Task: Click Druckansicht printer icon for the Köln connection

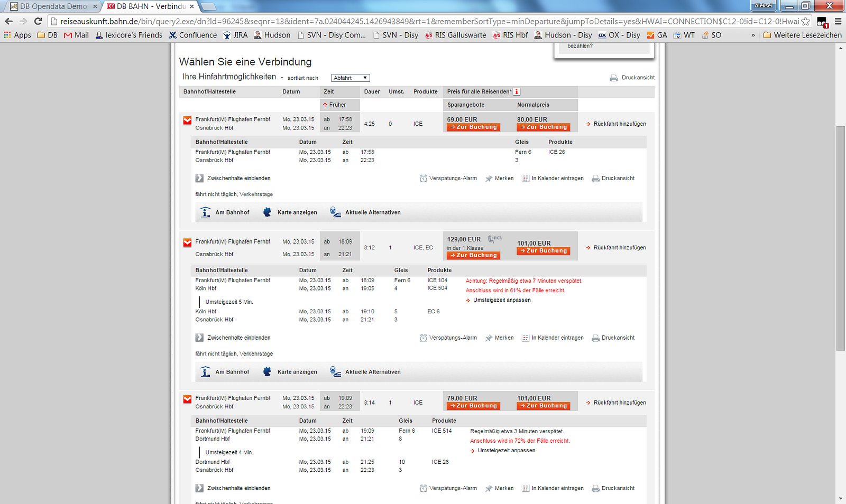Action: pos(595,338)
